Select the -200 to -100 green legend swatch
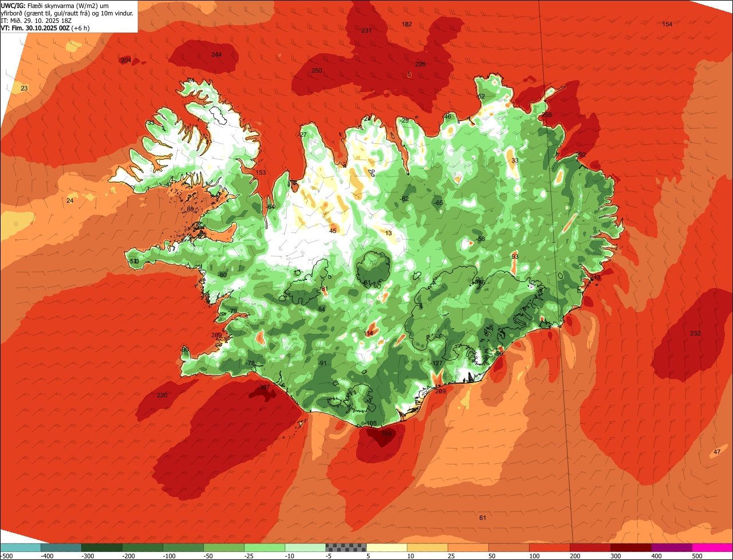 (x=143, y=547)
